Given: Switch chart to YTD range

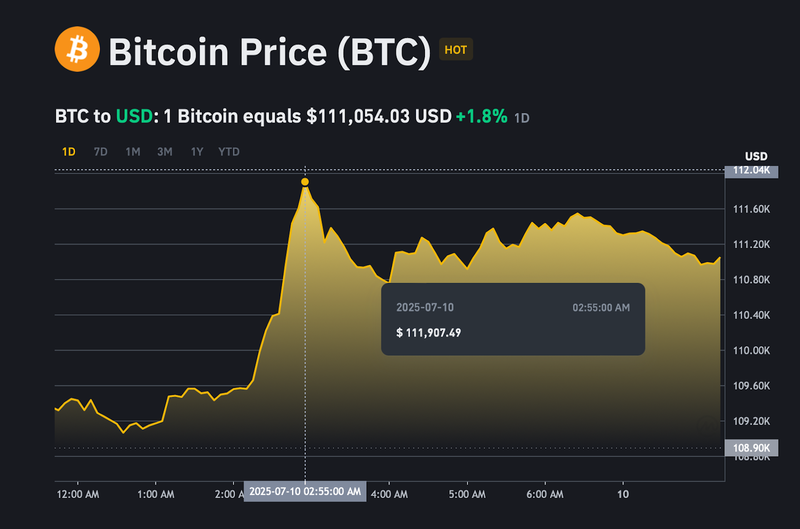Looking at the screenshot, I should tap(229, 152).
